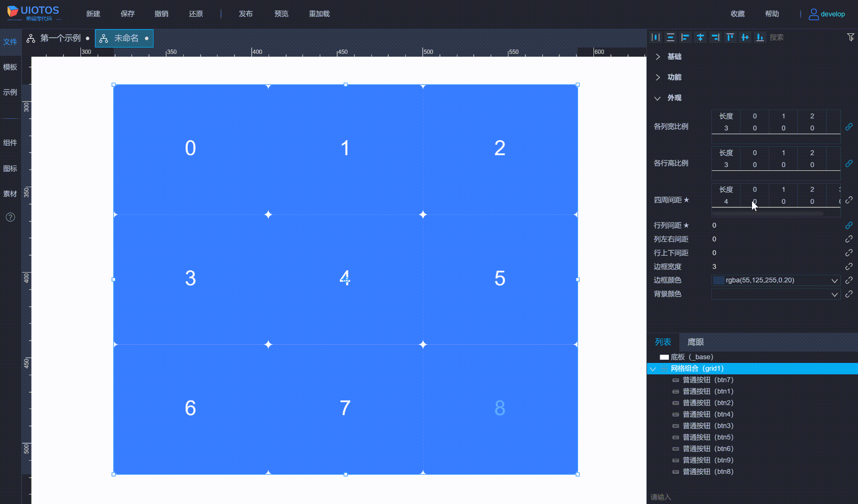The height and width of the screenshot is (504, 858).
Task: Click the align left icon
Action: tap(685, 37)
